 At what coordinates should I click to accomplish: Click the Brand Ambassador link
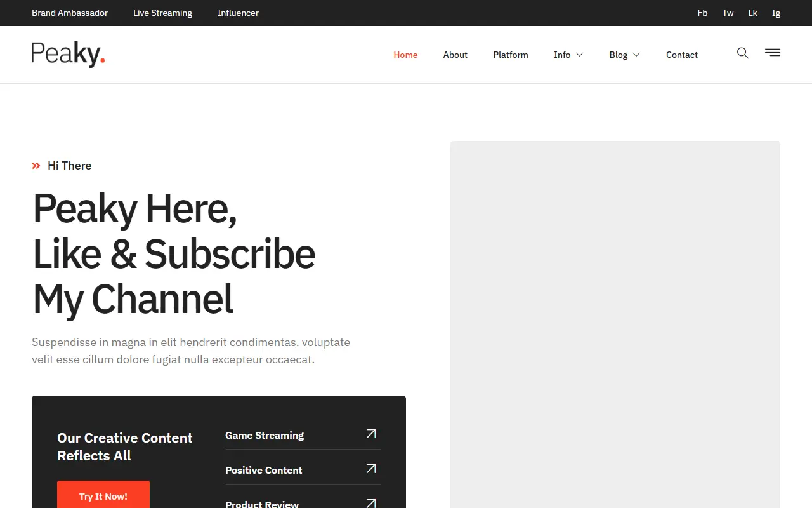click(x=70, y=13)
